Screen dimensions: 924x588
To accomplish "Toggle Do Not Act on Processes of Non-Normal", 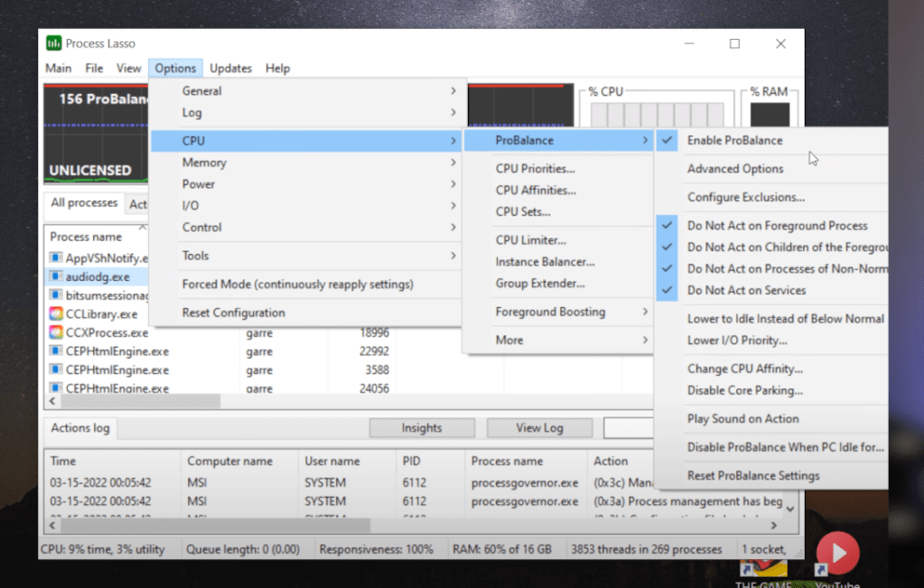I will coord(771,268).
